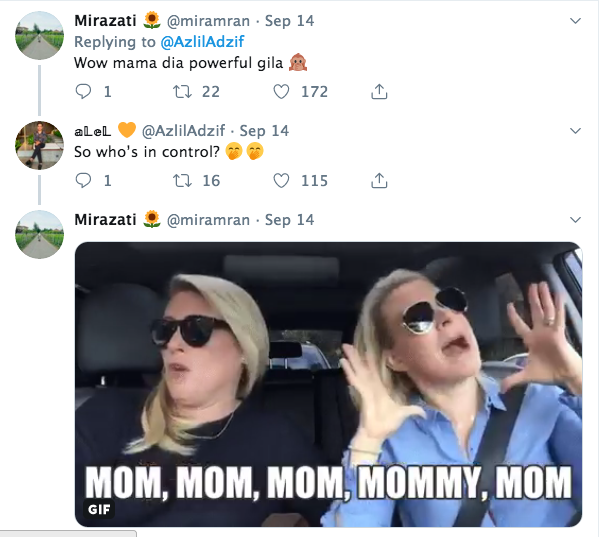Open options chevron on Mirazati's GIF tweet

click(x=575, y=220)
